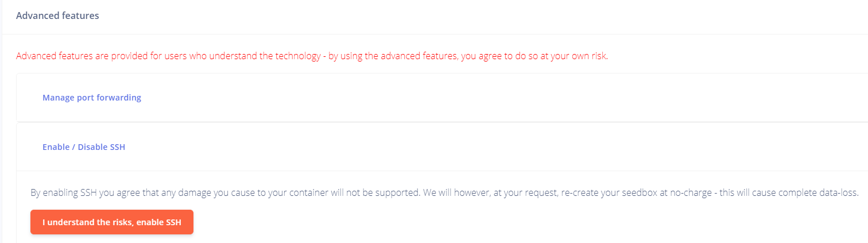Click the Enable / Disable SSH panel header
Screen dimensions: 868x243
click(442, 147)
